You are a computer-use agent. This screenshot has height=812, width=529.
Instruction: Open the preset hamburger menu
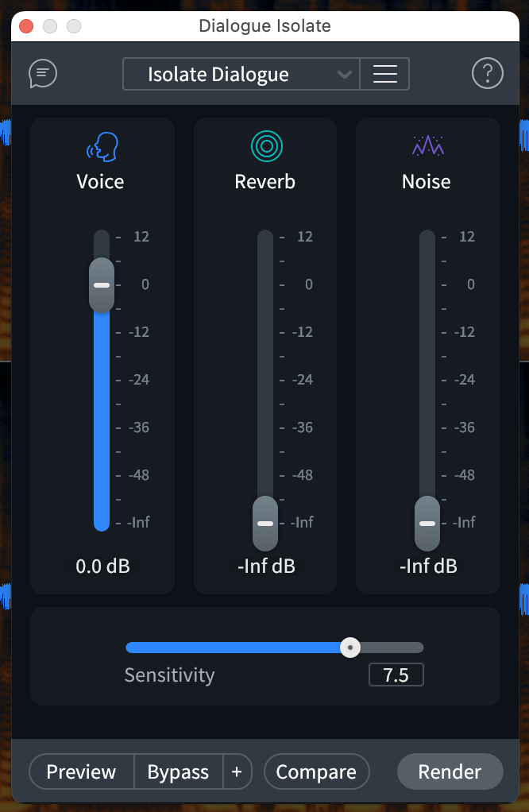(384, 75)
